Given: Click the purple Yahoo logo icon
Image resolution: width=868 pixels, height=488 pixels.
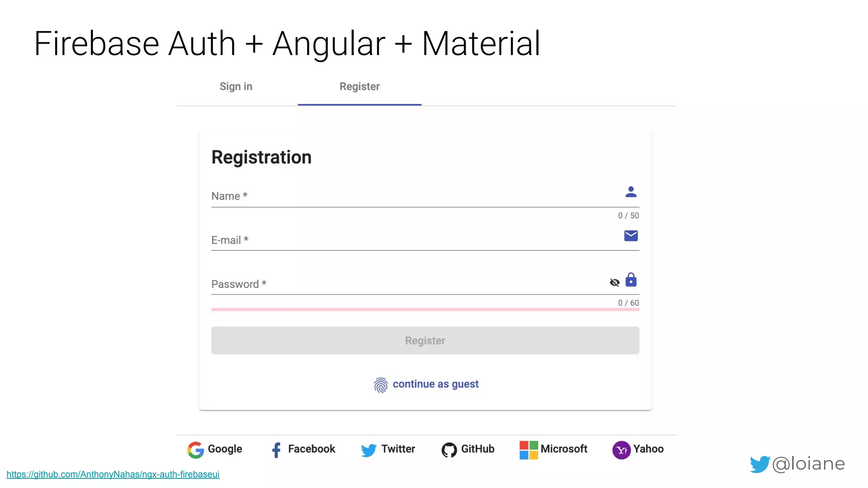Looking at the screenshot, I should pyautogui.click(x=621, y=450).
